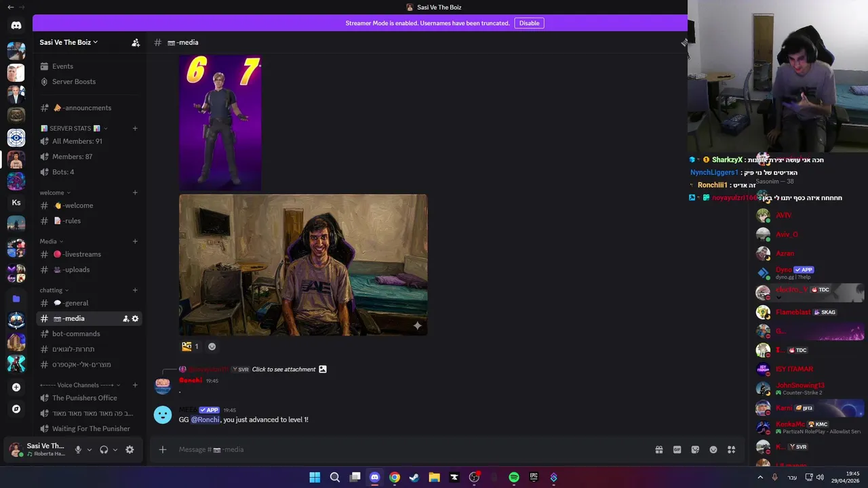Viewport: 868px width, 488px height.
Task: Collapse the welcome category
Action: tap(54, 192)
